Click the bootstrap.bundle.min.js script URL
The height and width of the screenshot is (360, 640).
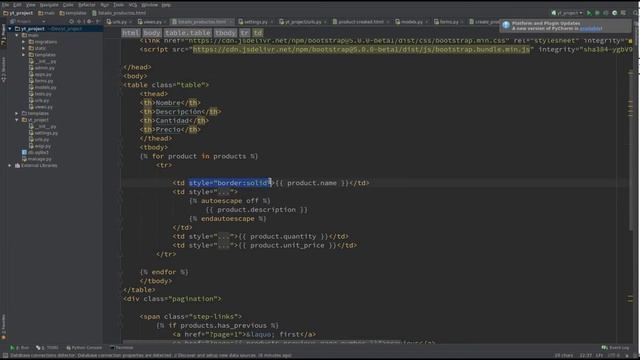click(361, 49)
